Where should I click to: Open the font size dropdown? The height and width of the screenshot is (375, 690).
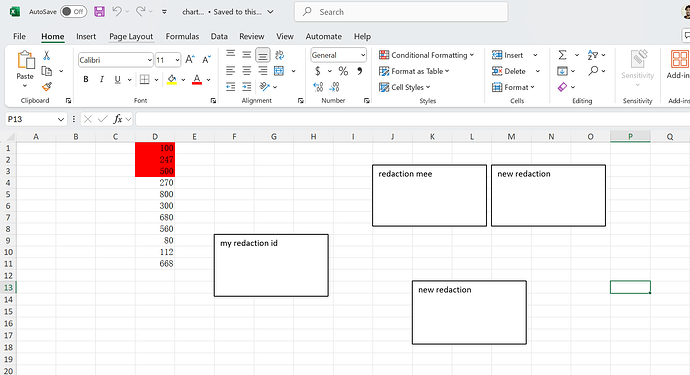177,60
